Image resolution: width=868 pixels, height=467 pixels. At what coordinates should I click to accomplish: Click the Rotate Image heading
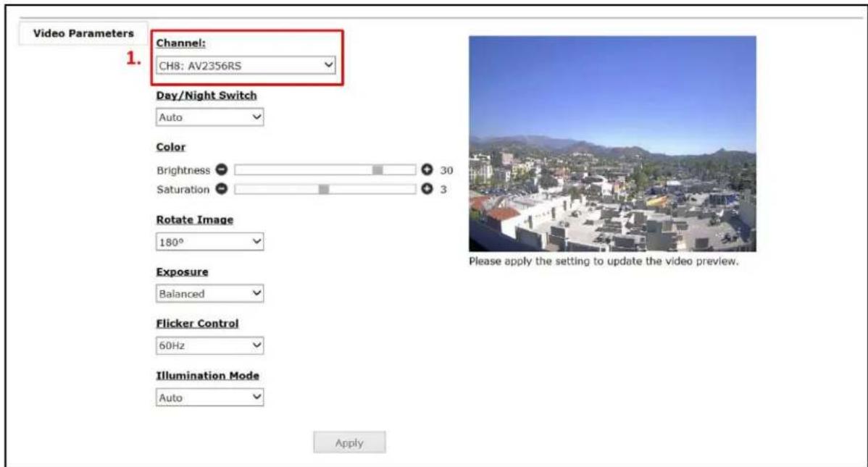[195, 219]
